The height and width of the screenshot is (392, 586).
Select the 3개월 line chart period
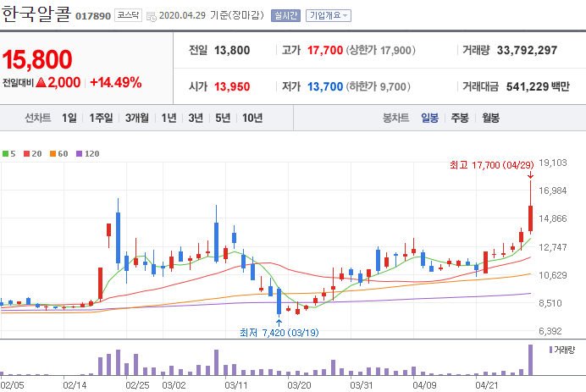tap(137, 118)
